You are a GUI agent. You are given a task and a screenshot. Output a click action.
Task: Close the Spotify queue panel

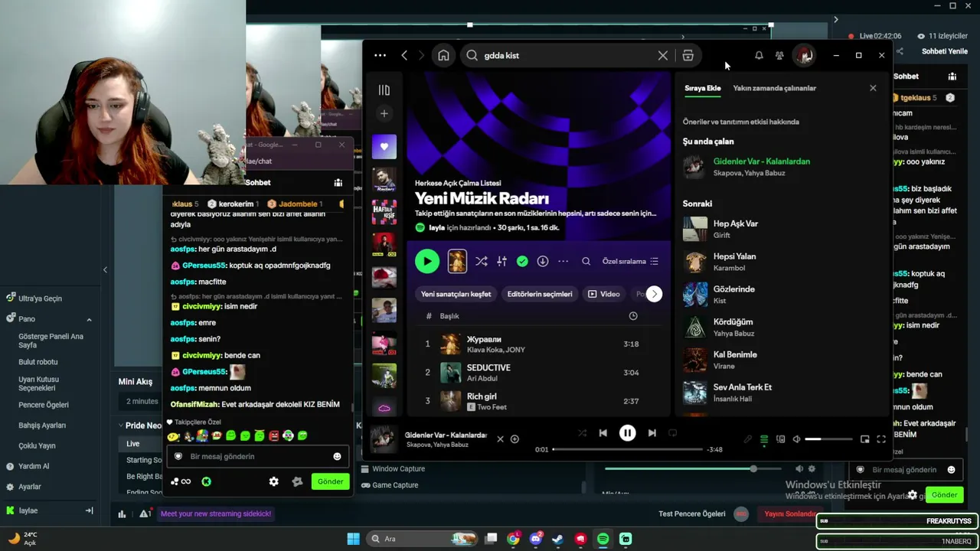[873, 88]
